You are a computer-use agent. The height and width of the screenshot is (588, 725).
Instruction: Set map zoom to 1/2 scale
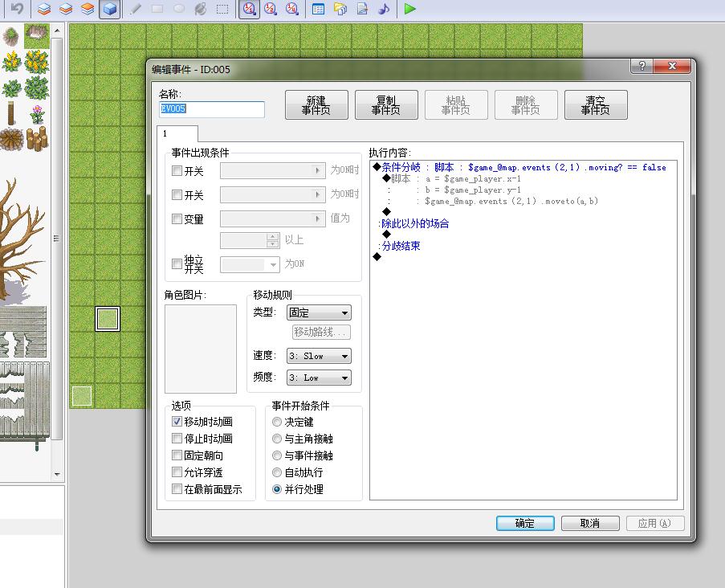point(271,8)
